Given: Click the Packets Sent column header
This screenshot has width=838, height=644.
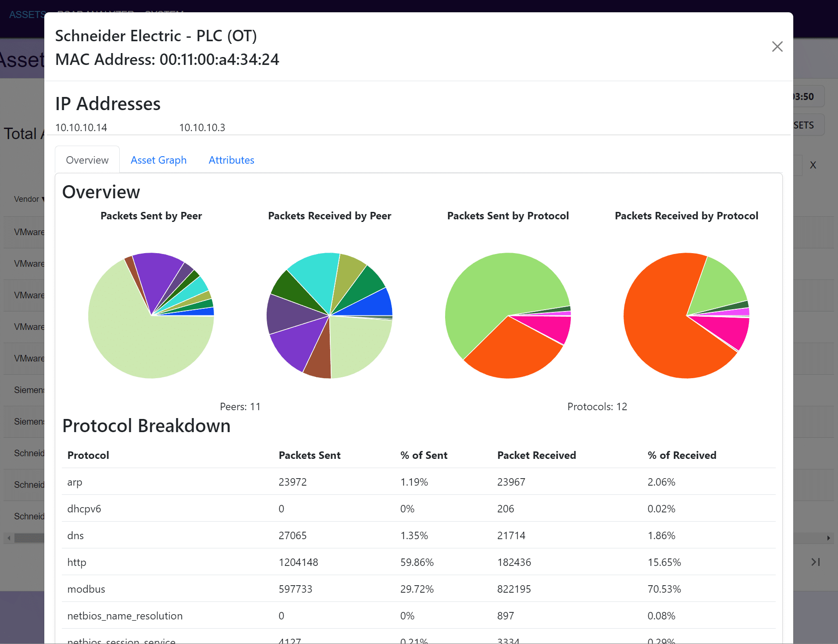Looking at the screenshot, I should [310, 455].
